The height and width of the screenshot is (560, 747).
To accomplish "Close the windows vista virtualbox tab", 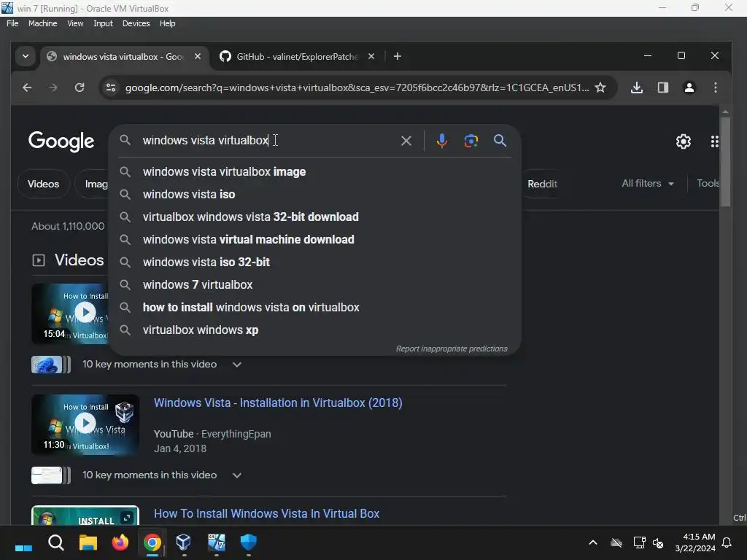I will click(x=198, y=56).
